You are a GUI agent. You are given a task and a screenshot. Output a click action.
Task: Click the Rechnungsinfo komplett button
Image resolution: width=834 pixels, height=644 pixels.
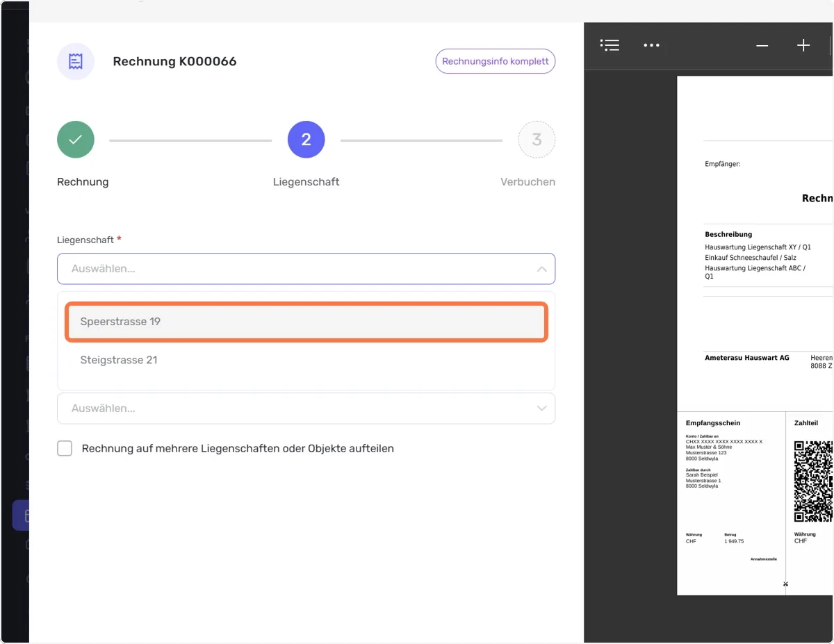[496, 61]
